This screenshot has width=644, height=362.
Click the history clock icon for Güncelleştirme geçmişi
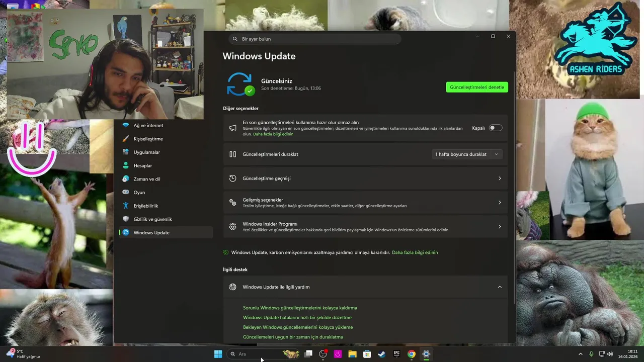(x=232, y=178)
